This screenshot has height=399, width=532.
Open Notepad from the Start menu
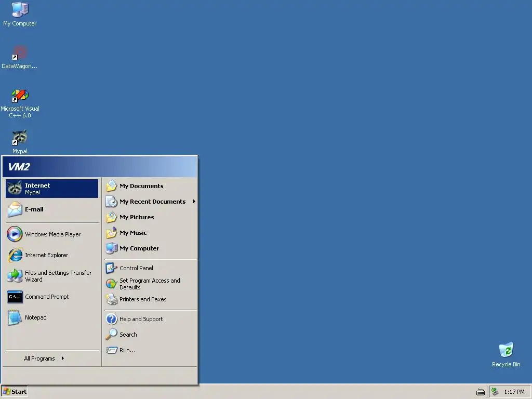52,317
